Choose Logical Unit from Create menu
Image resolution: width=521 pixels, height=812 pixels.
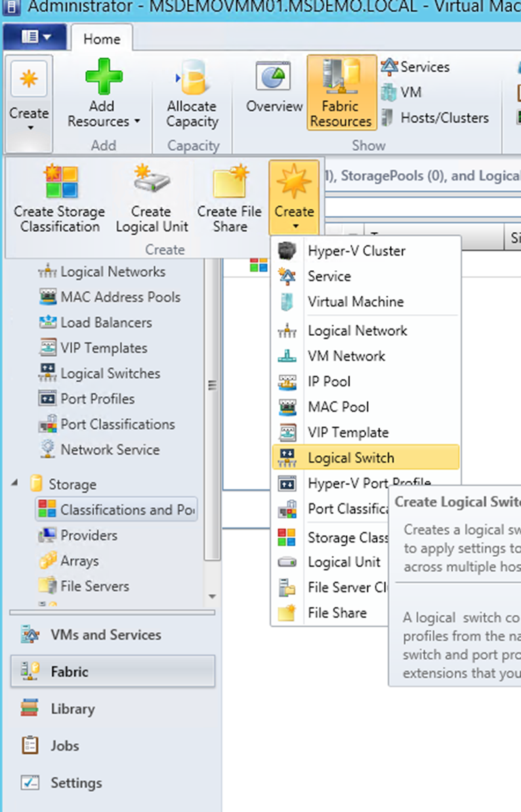[x=331, y=563]
